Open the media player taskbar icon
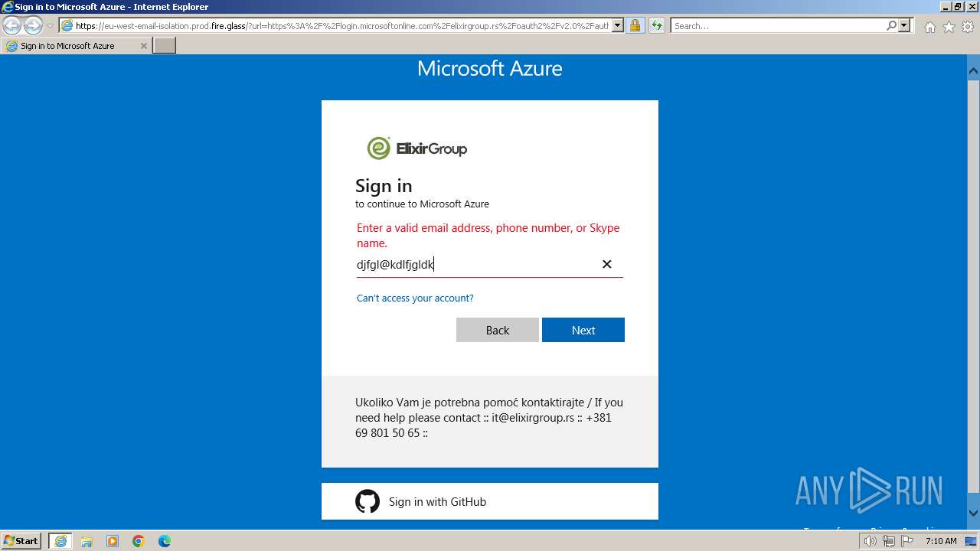 tap(113, 541)
